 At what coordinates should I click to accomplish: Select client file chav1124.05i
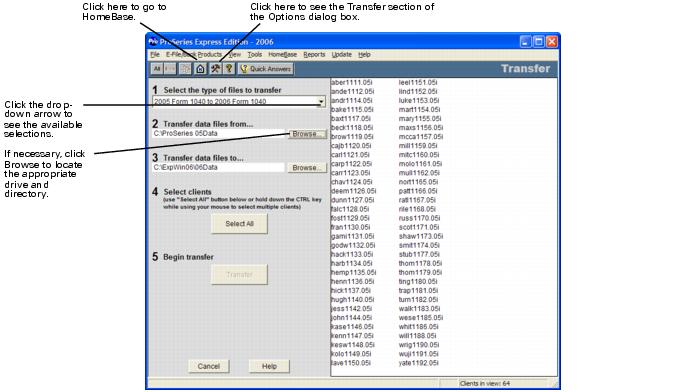[352, 182]
